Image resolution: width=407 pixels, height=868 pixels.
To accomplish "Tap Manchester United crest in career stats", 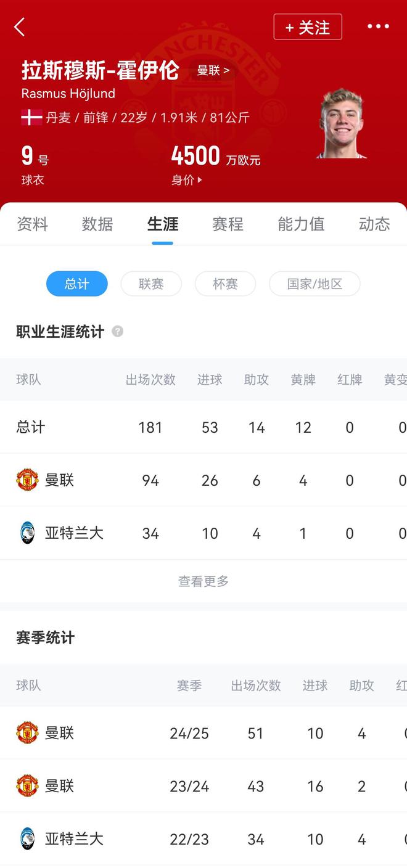I will [27, 480].
